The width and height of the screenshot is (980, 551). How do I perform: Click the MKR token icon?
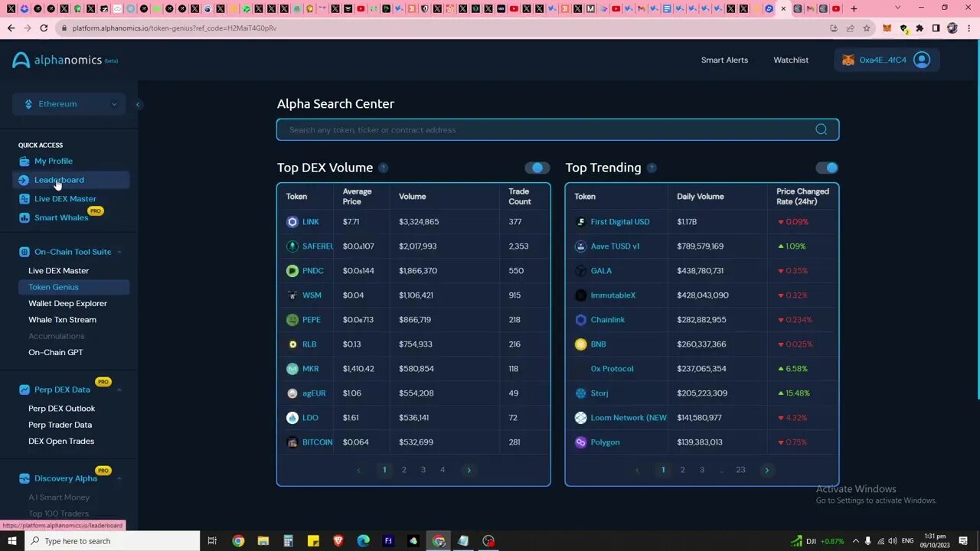pyautogui.click(x=292, y=369)
